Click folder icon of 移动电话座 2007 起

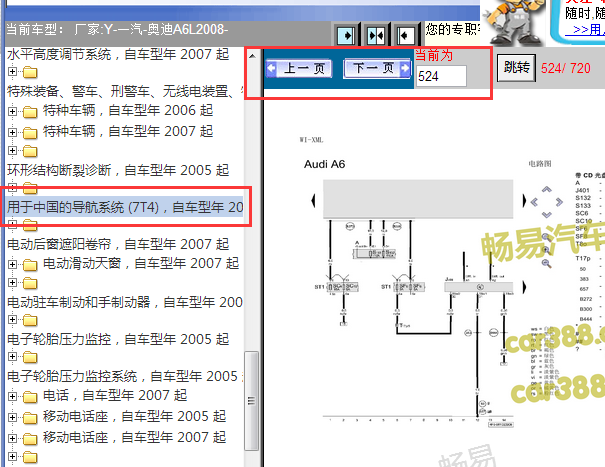point(30,439)
